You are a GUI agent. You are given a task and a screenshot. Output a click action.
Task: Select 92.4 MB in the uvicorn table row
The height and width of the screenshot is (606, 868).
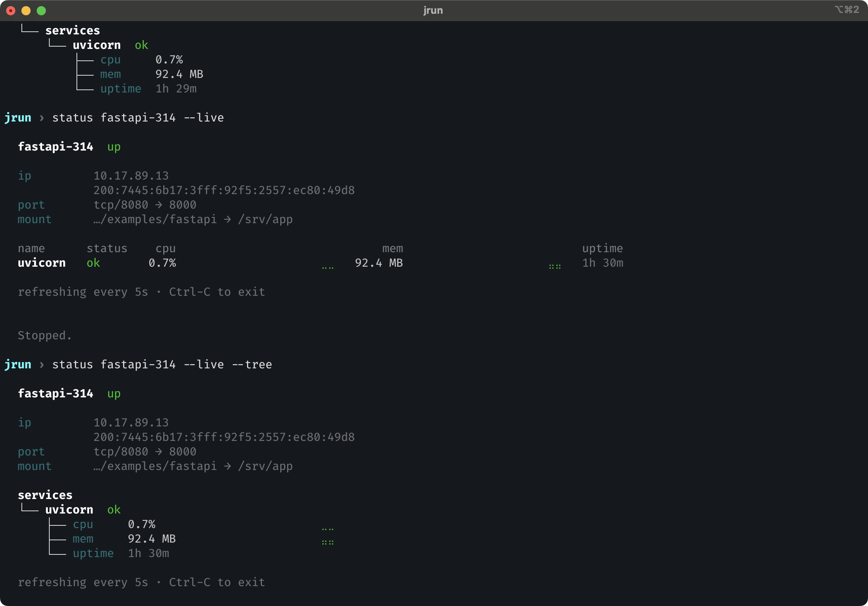pos(379,263)
